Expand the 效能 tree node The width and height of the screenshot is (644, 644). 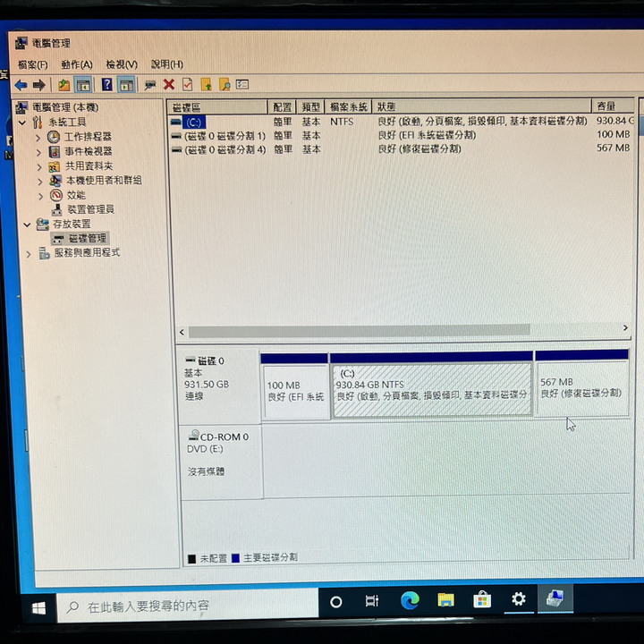[x=40, y=196]
